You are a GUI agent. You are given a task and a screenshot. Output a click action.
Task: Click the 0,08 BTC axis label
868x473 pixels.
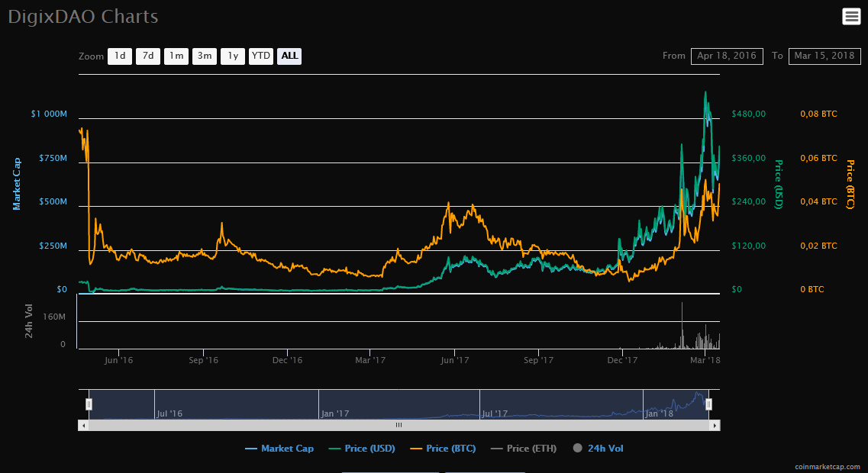pyautogui.click(x=818, y=114)
